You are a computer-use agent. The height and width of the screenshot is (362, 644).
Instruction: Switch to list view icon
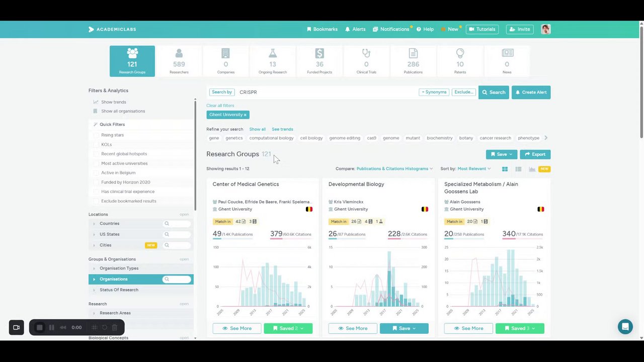click(518, 169)
